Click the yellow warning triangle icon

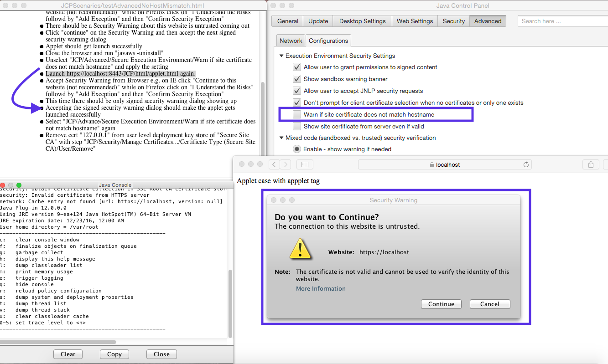coord(301,249)
